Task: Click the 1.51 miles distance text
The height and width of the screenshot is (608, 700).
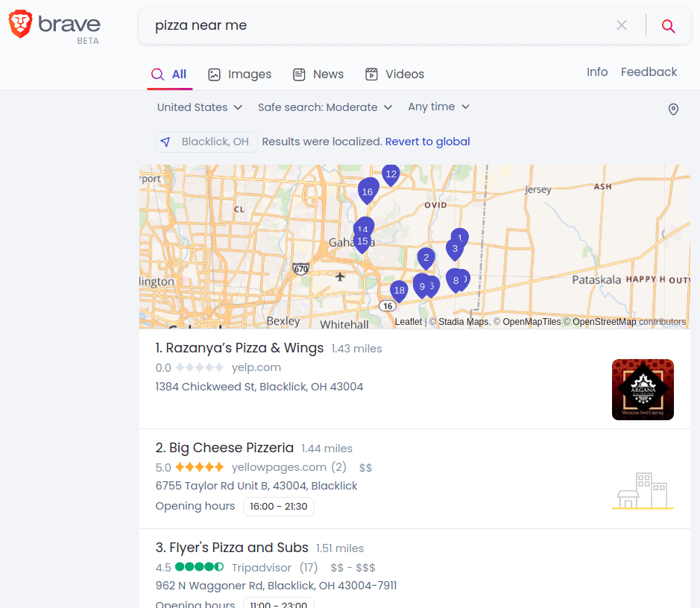Action: (x=340, y=548)
